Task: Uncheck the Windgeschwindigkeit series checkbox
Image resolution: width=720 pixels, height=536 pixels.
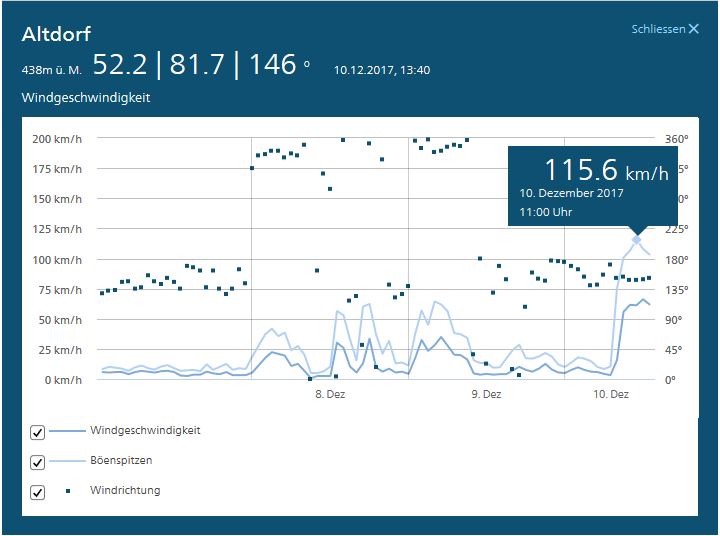Action: 38,432
